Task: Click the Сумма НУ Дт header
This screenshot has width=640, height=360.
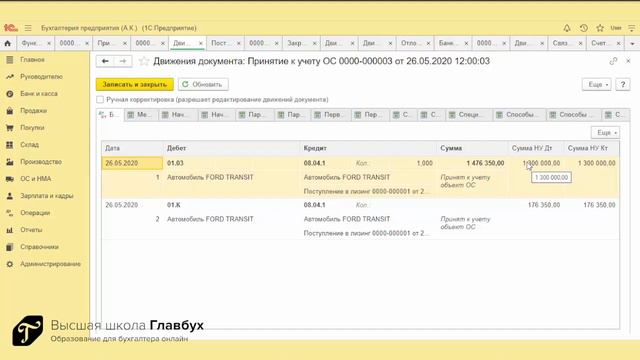Action: click(536, 148)
